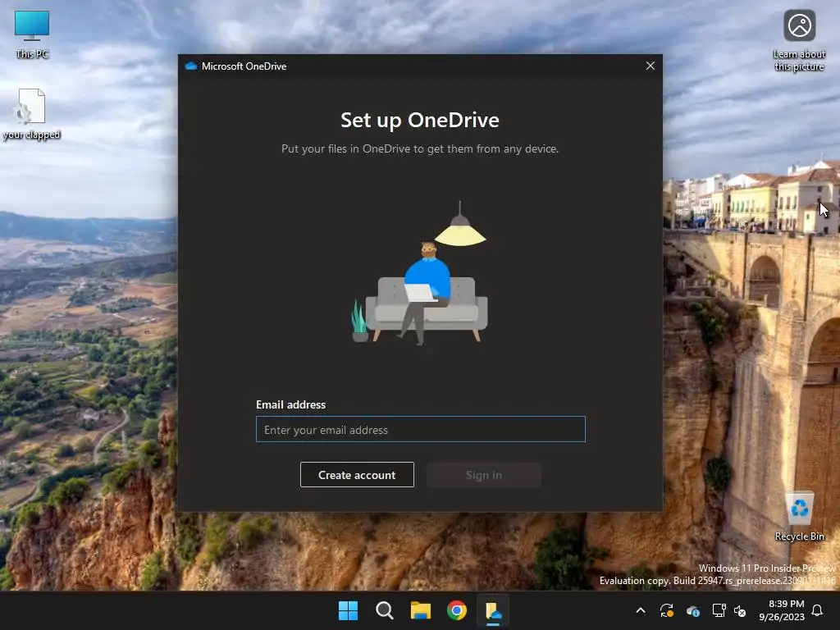Image resolution: width=840 pixels, height=630 pixels.
Task: Click the Email address input field
Action: pos(421,429)
